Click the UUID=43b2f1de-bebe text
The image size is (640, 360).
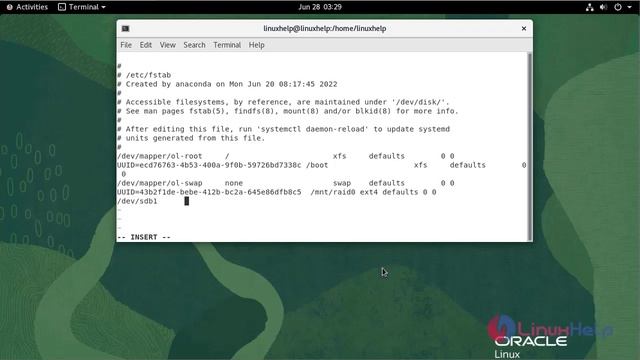coord(209,192)
